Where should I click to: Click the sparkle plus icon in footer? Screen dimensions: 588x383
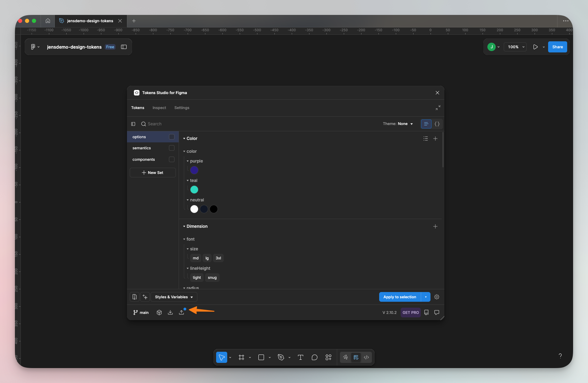point(145,297)
